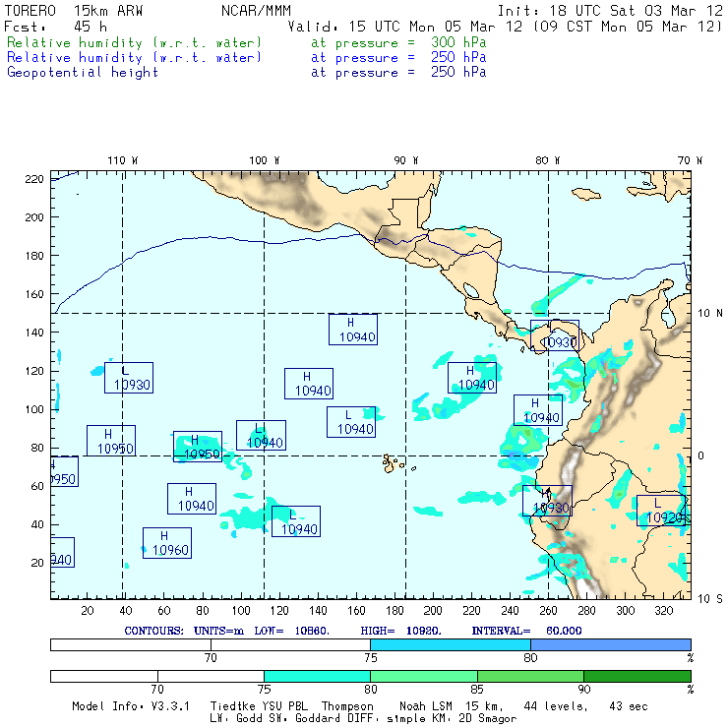Click the 'TORERO 15km ARW' title text

pyautogui.click(x=74, y=10)
